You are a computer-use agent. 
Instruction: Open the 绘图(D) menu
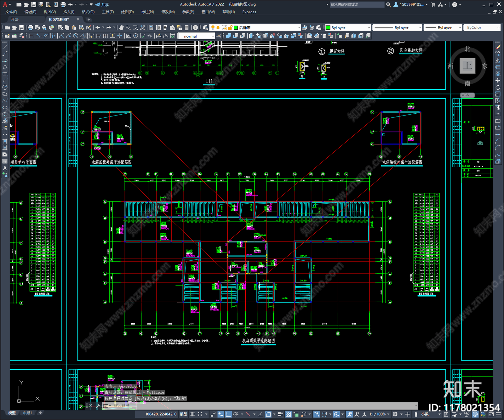pos(127,12)
